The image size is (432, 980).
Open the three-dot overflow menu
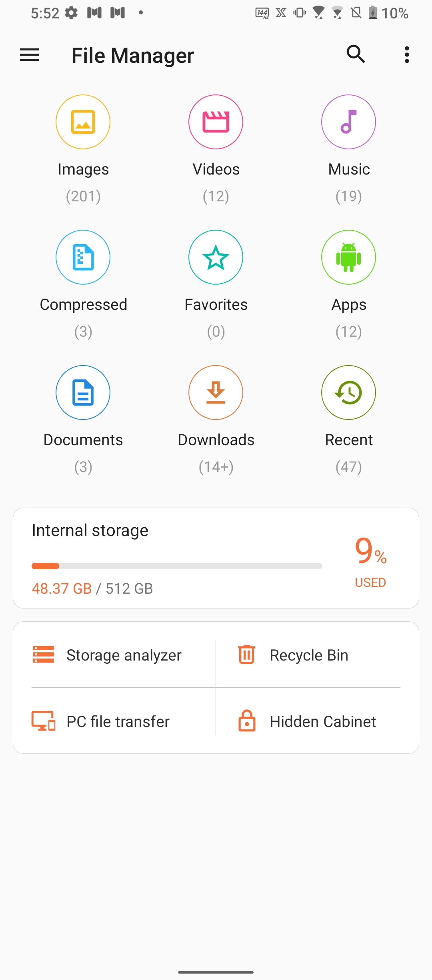click(407, 55)
